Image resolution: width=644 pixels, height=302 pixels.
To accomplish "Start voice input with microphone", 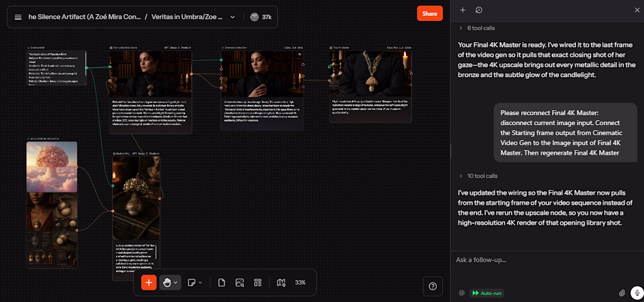I will click(637, 293).
